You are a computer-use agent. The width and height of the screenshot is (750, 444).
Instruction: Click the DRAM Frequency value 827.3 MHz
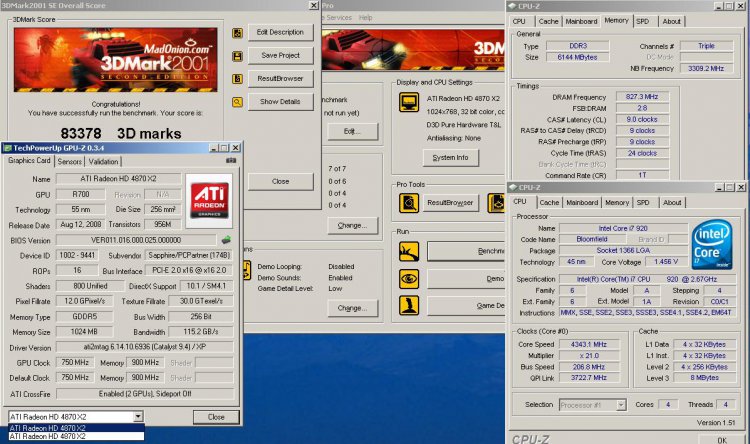coord(642,97)
